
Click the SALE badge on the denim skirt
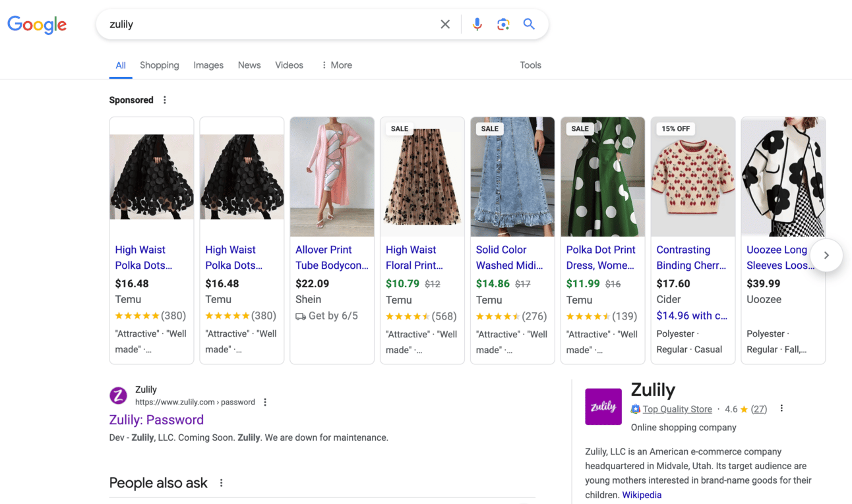coord(490,129)
